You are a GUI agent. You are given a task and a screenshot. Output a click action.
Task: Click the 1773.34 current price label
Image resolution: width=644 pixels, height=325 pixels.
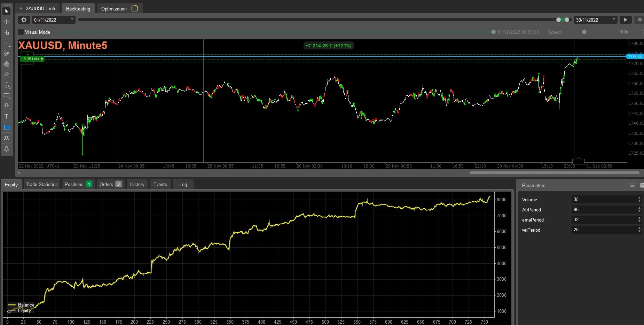[635, 56]
